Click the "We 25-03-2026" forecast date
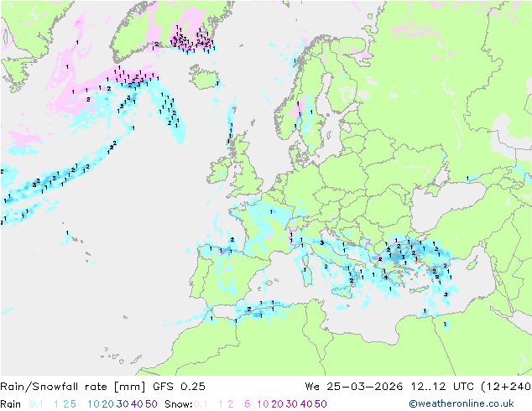This screenshot has height=411, width=532. click(354, 386)
